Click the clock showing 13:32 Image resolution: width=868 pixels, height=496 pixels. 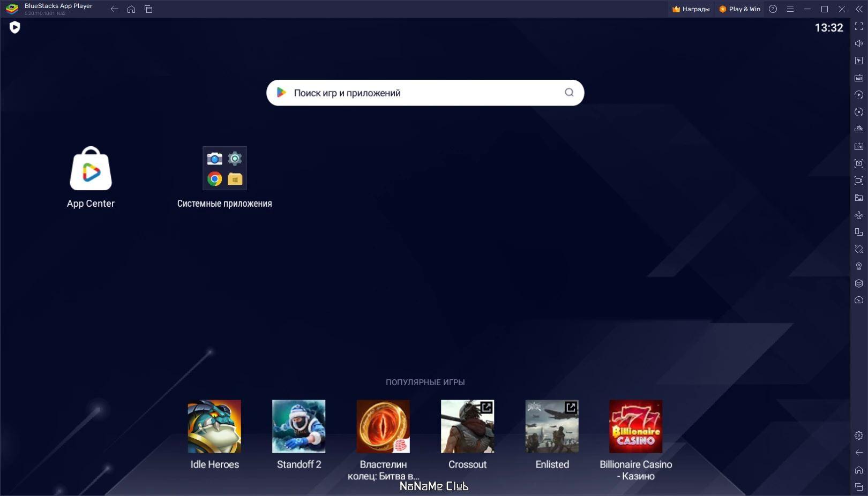pos(829,28)
